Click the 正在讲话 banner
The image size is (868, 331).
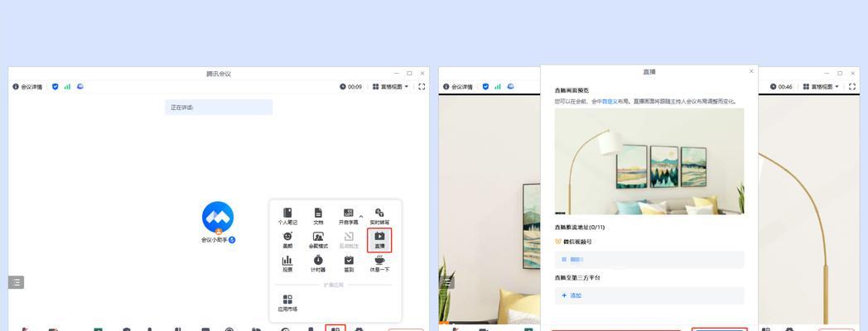pos(219,108)
